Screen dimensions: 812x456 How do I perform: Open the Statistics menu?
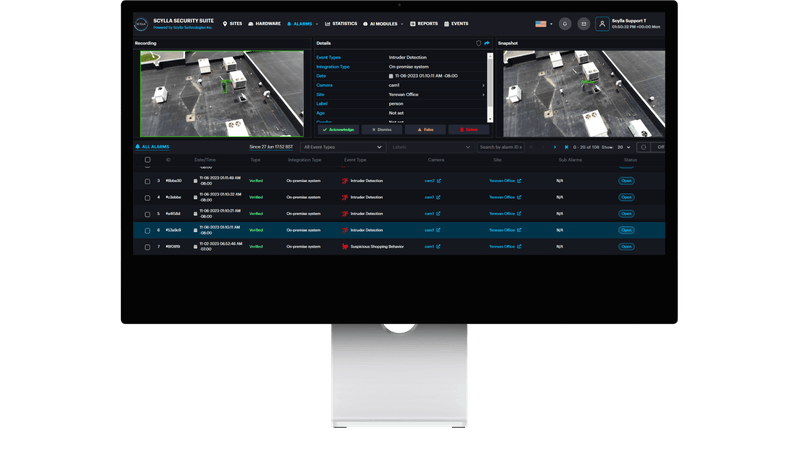[x=341, y=24]
